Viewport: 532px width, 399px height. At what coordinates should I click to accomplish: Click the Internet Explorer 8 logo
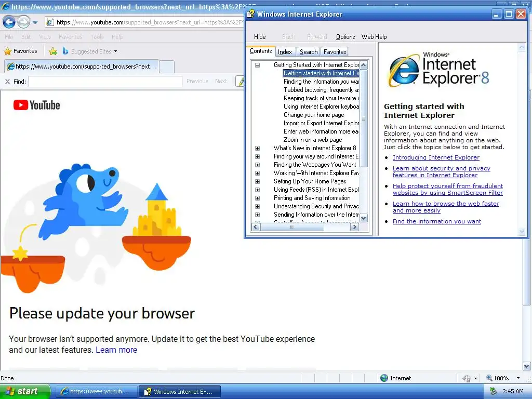[x=439, y=70]
